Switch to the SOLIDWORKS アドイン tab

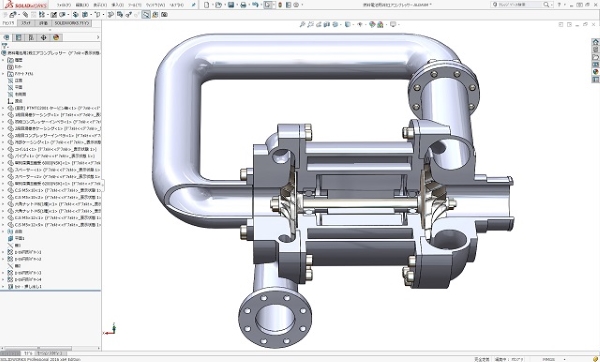(x=72, y=23)
